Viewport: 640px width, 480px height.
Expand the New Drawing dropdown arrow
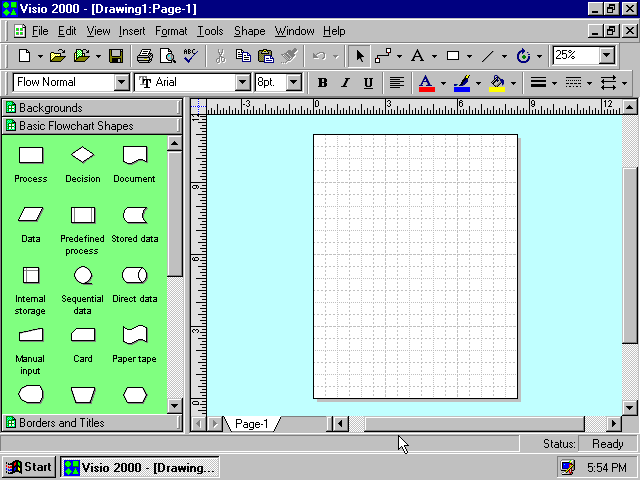click(40, 56)
